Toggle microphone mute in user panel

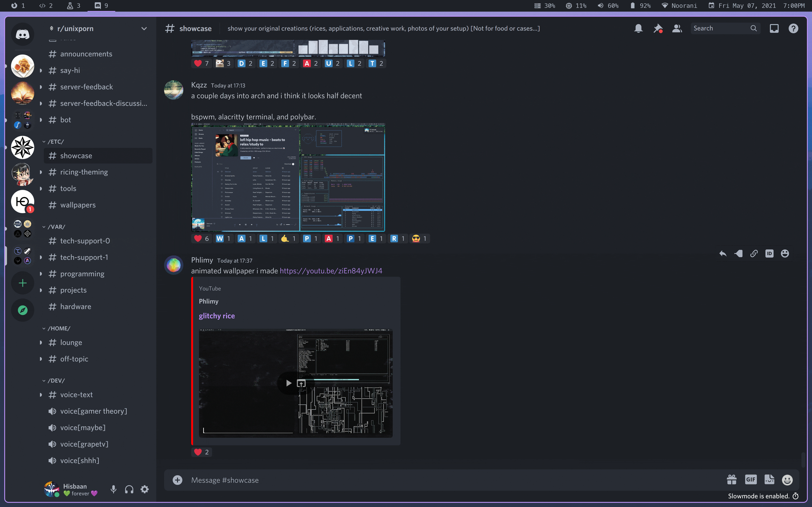pos(113,489)
